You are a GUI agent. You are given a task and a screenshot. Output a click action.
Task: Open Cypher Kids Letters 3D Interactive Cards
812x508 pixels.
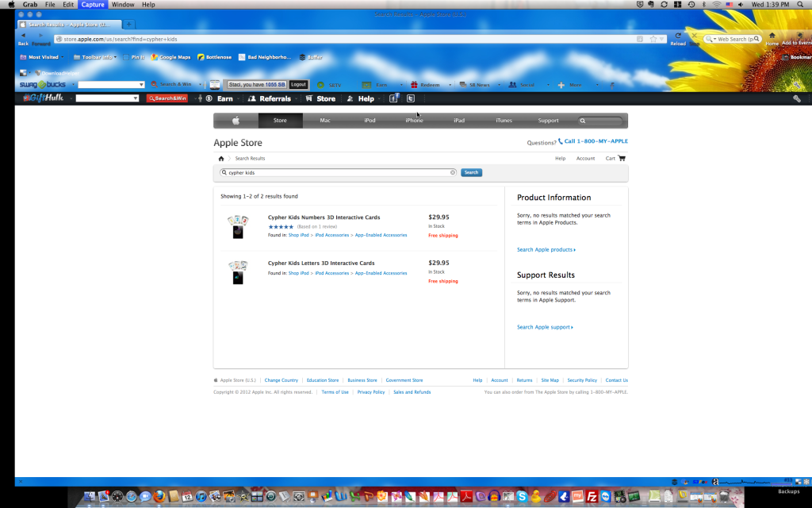[x=321, y=264]
